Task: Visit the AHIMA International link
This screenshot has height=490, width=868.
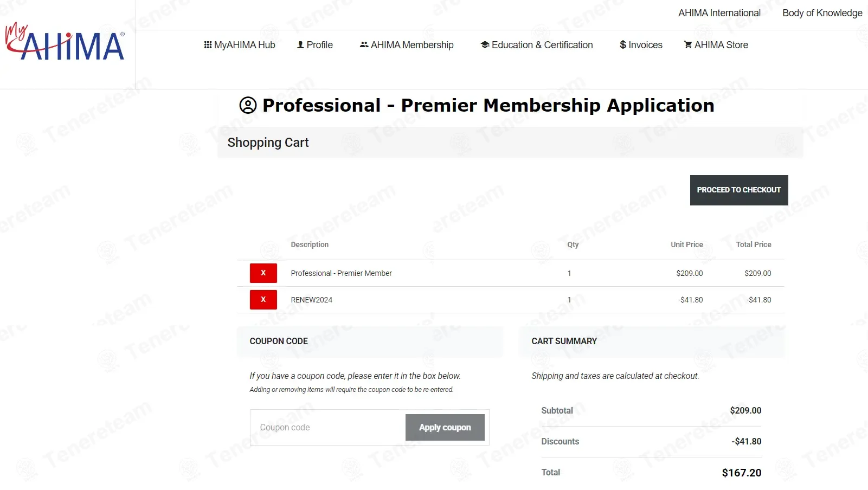Action: pyautogui.click(x=719, y=13)
